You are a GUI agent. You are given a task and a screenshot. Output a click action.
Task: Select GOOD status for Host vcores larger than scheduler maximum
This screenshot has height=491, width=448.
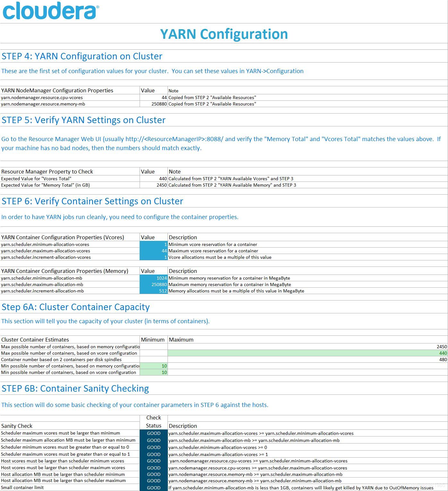(154, 468)
